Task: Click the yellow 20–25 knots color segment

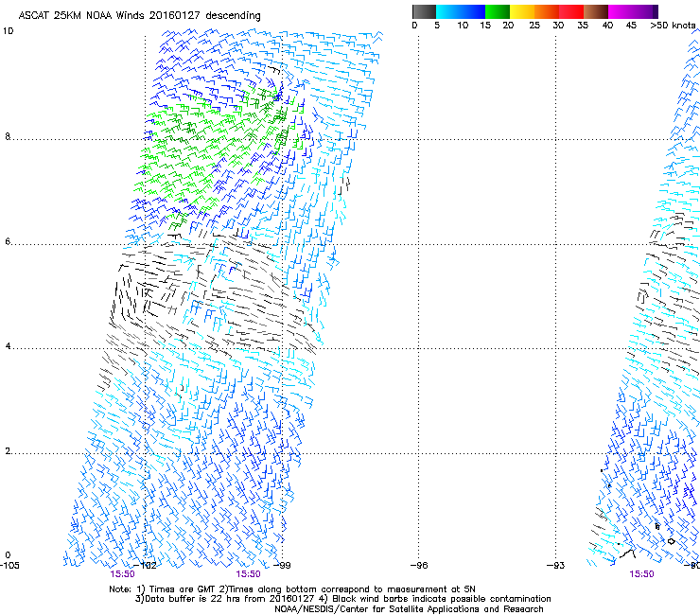Action: coord(522,11)
